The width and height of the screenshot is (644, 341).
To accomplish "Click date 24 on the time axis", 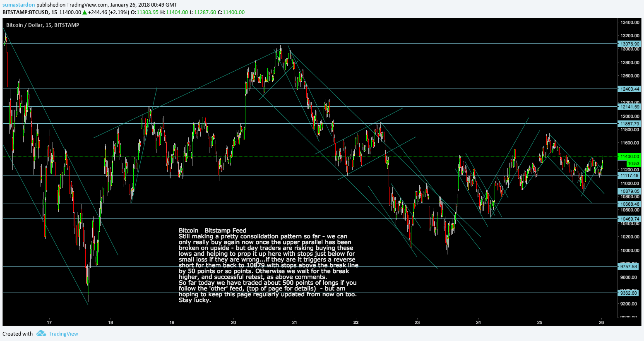I will (478, 322).
